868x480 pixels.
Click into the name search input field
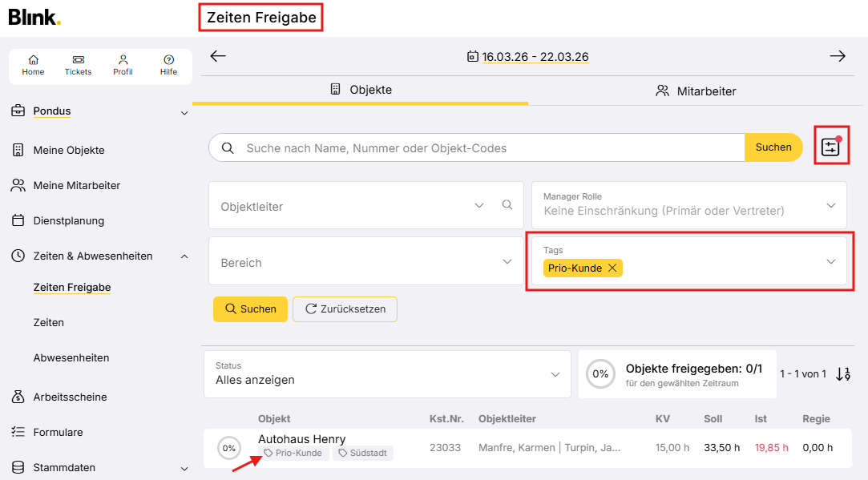click(x=481, y=147)
